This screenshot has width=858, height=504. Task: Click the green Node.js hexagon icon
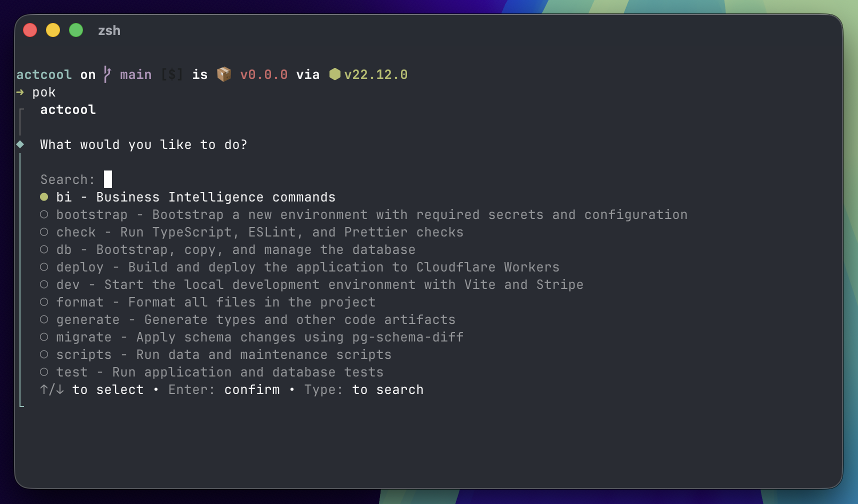click(x=334, y=74)
